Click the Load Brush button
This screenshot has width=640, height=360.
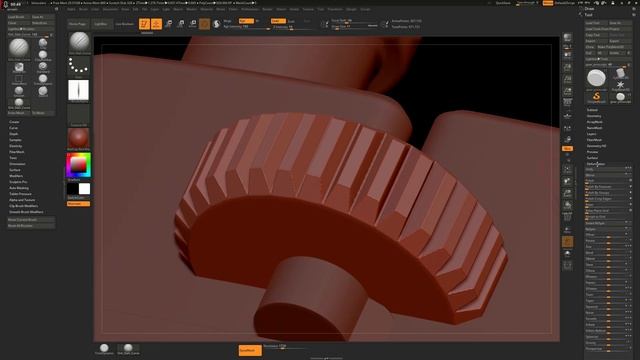click(19, 17)
